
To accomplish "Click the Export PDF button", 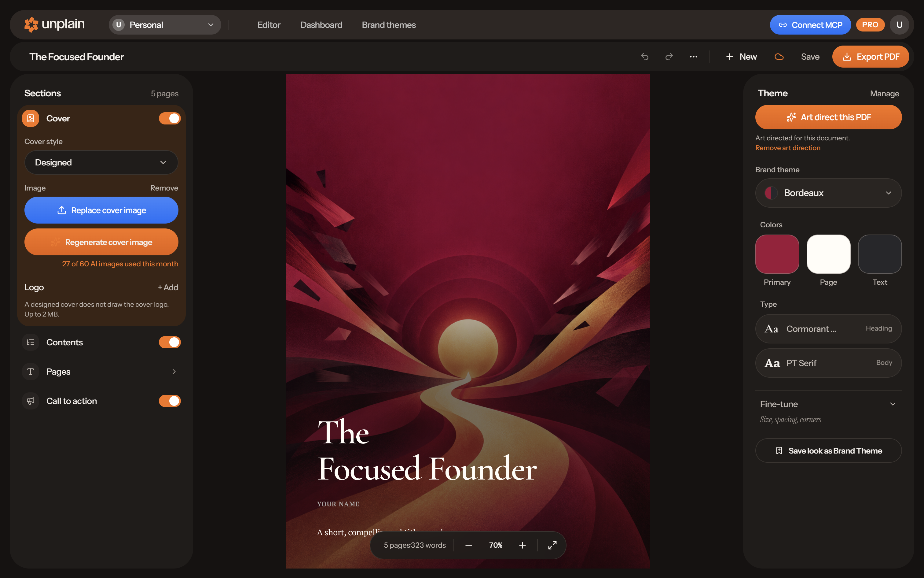I will (x=871, y=57).
